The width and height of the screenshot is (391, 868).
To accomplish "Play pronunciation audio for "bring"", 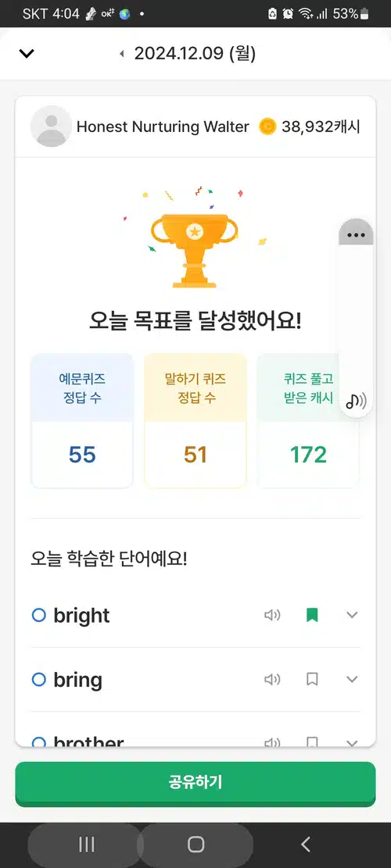I will pyautogui.click(x=272, y=679).
